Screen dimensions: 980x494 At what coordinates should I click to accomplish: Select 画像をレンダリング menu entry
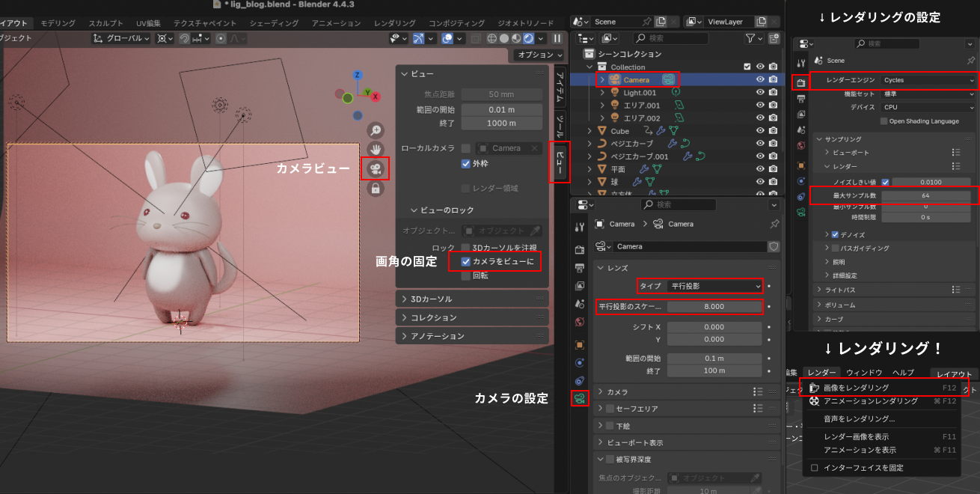pyautogui.click(x=881, y=388)
